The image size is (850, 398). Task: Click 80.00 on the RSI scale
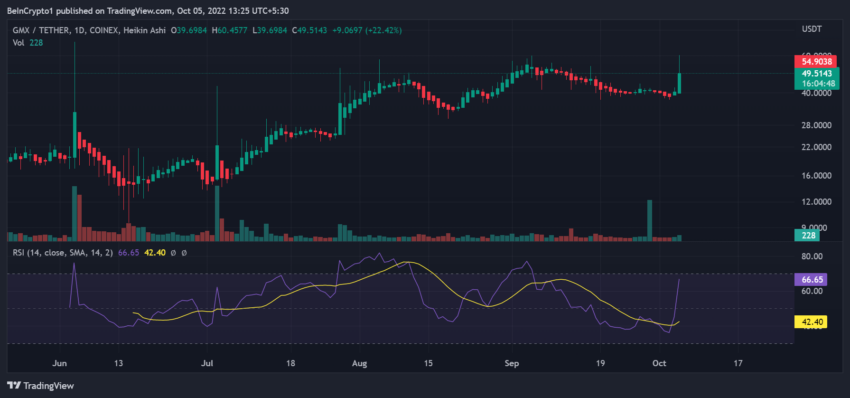[x=812, y=256]
